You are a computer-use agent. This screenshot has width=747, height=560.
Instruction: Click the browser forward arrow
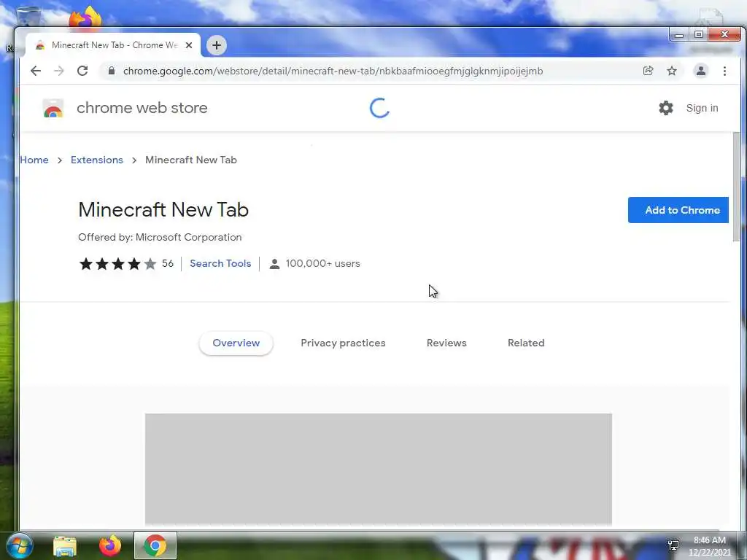[x=58, y=71]
